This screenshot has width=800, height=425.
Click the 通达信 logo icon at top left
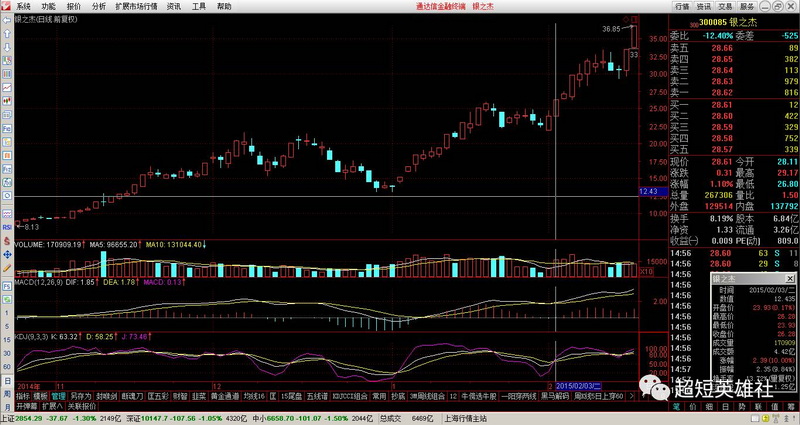click(x=6, y=5)
